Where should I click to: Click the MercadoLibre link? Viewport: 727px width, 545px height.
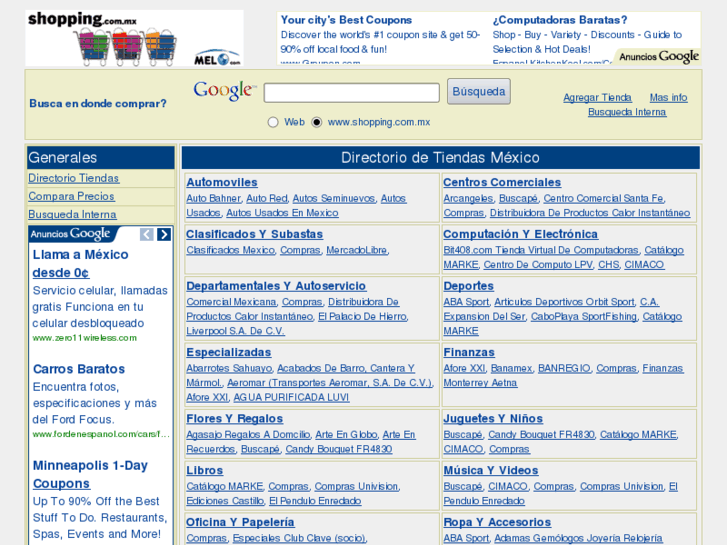(x=357, y=250)
